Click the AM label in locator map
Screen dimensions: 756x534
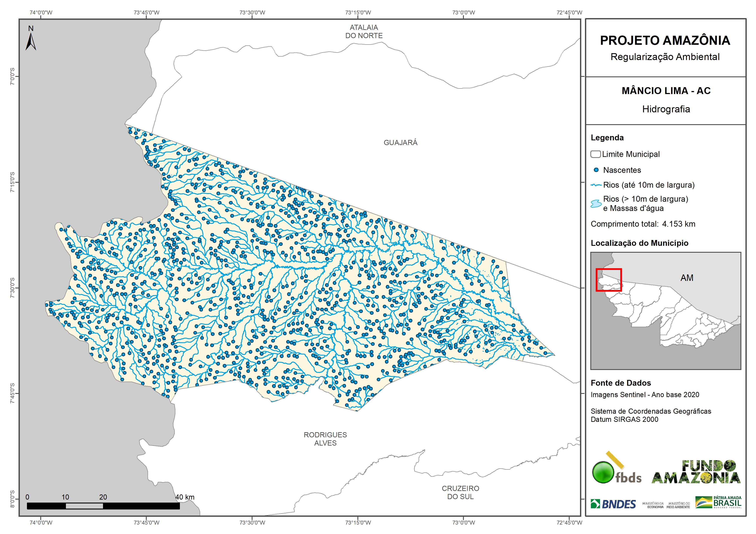[x=687, y=278]
